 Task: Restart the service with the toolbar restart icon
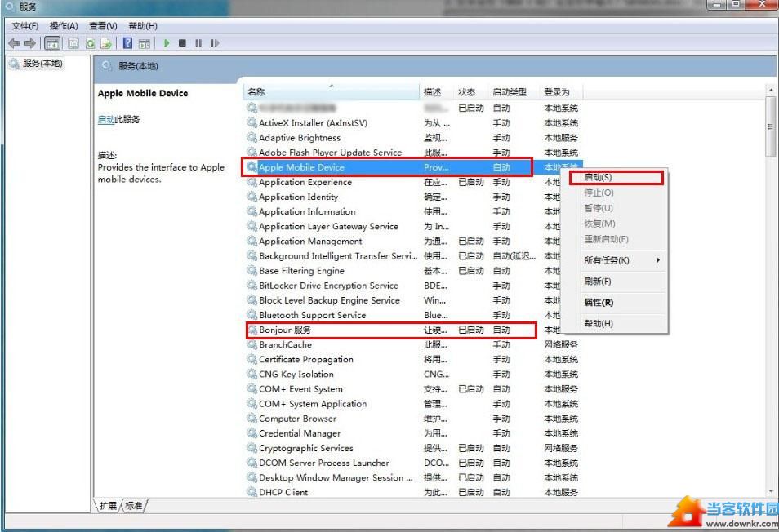tap(215, 43)
